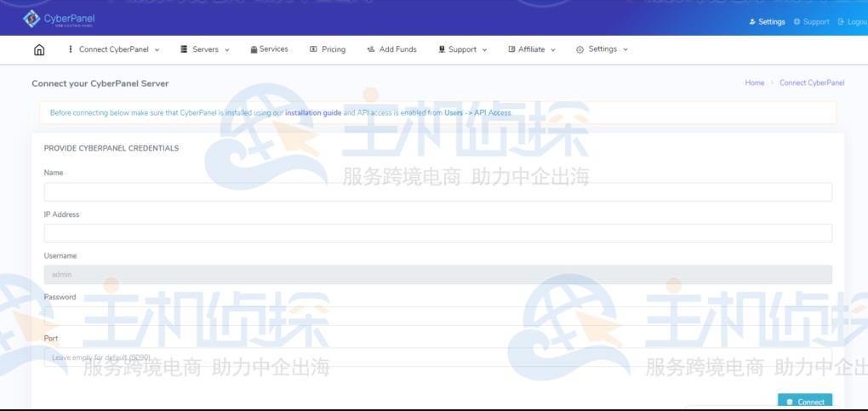Expand the Connect CyberPanel dropdown arrow

click(157, 50)
